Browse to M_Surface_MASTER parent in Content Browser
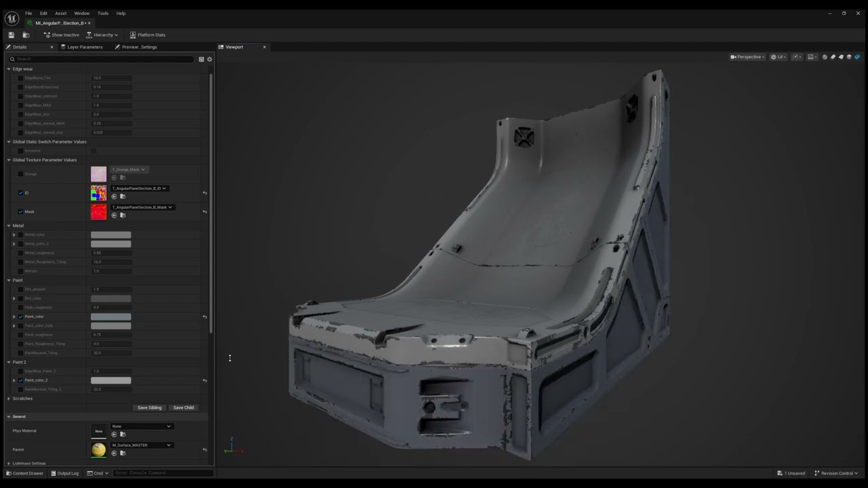 pyautogui.click(x=123, y=453)
